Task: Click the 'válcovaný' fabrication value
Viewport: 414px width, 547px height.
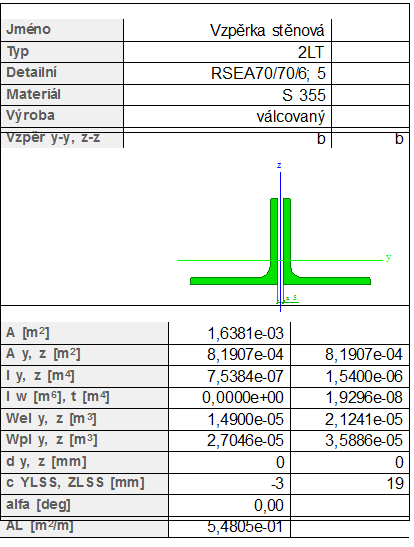Action: 291,117
